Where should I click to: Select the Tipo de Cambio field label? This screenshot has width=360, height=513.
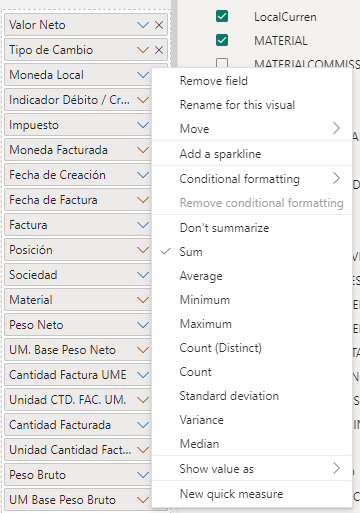click(x=51, y=50)
